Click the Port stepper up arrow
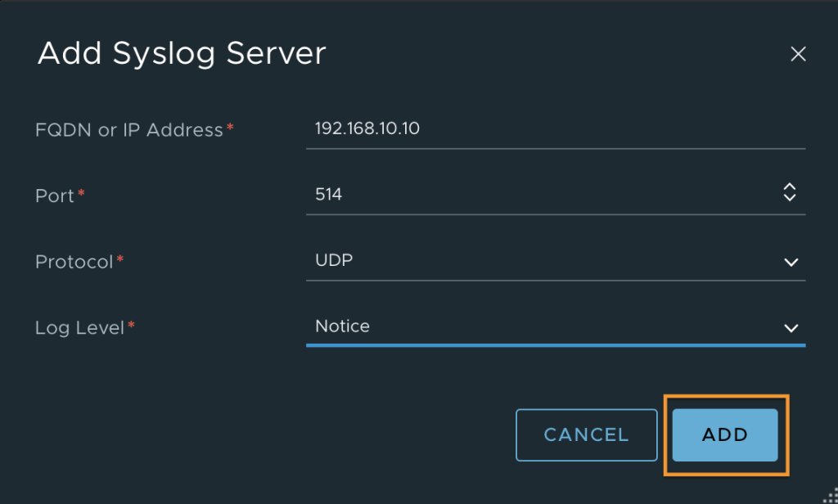838x504 pixels. tap(789, 187)
